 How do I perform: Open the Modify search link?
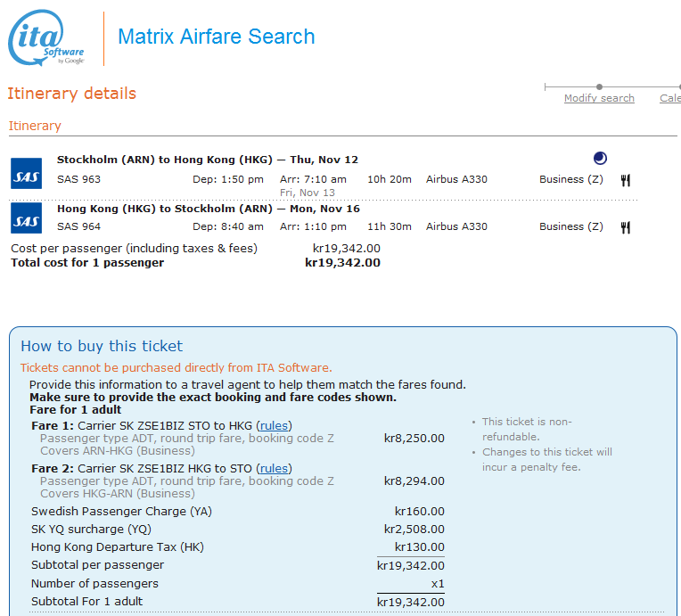[x=599, y=98]
